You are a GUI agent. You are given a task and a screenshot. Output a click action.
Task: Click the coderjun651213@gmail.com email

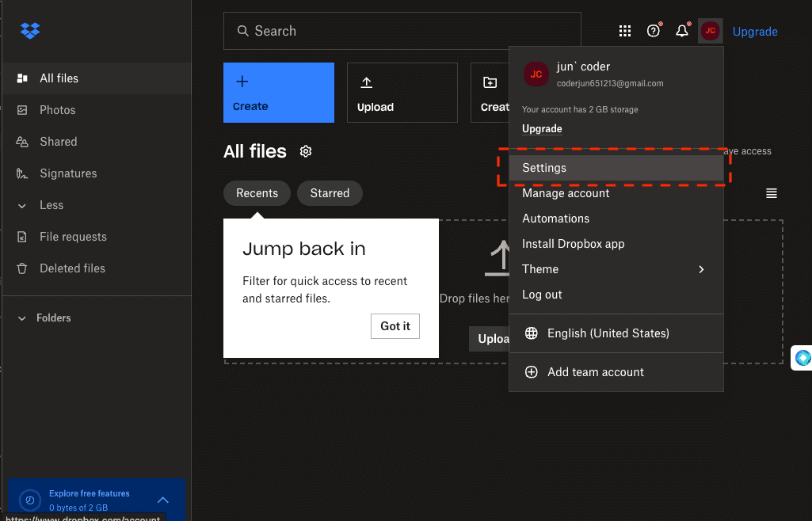(x=610, y=83)
